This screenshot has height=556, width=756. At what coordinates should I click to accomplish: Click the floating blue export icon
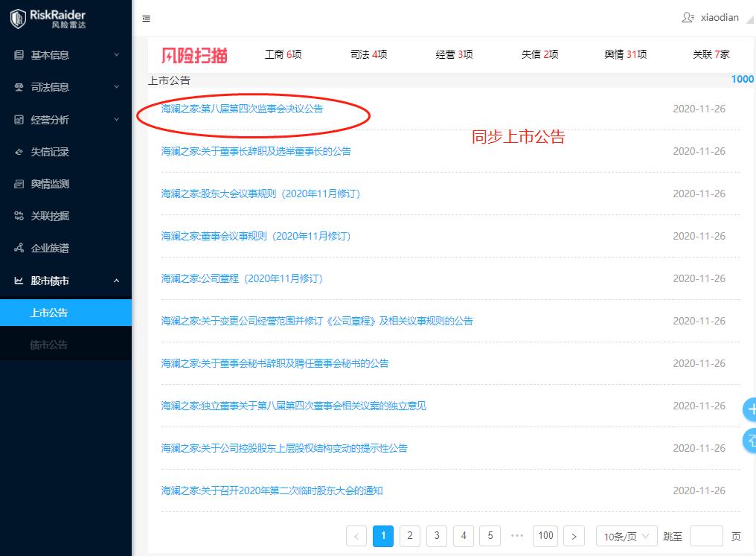pos(750,441)
